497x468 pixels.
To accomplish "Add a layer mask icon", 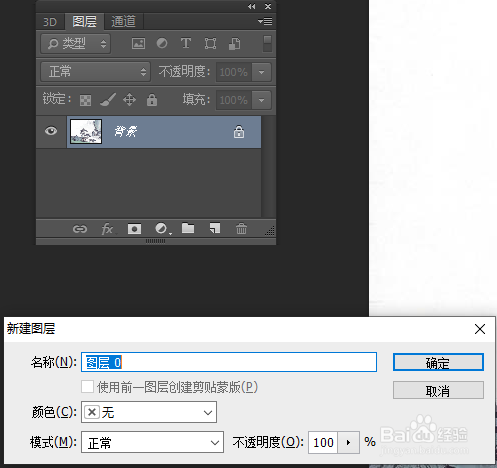I will tap(134, 229).
